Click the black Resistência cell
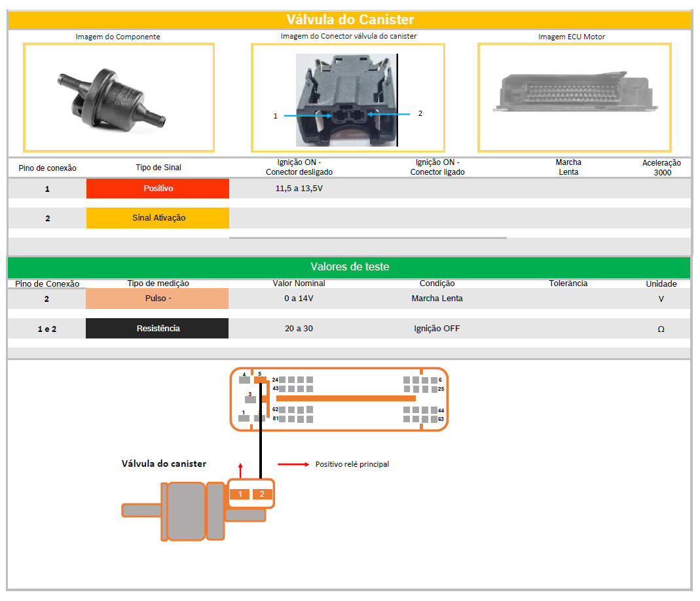This screenshot has width=700, height=601. tap(157, 329)
